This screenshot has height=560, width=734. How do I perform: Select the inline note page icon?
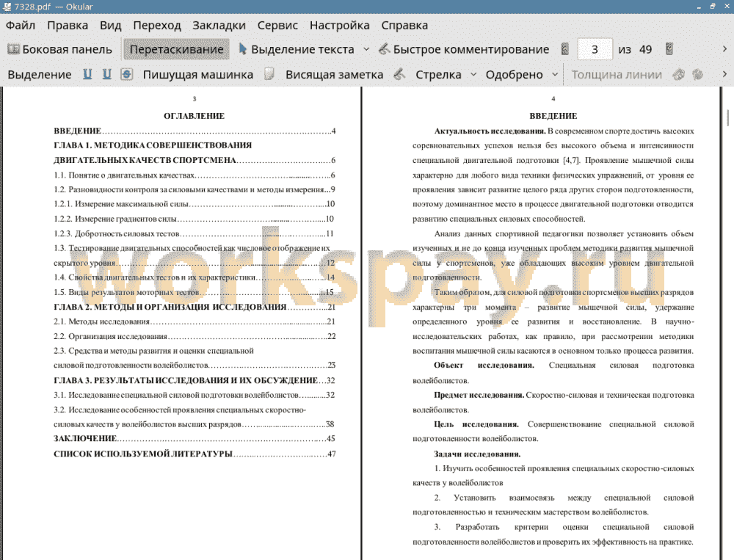(x=269, y=74)
